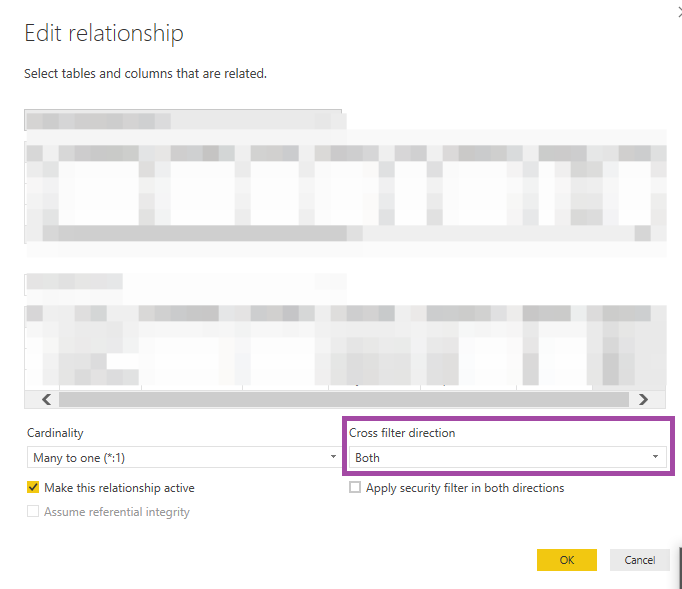Open the Cross filter direction dropdown
The height and width of the screenshot is (589, 682).
(x=508, y=457)
